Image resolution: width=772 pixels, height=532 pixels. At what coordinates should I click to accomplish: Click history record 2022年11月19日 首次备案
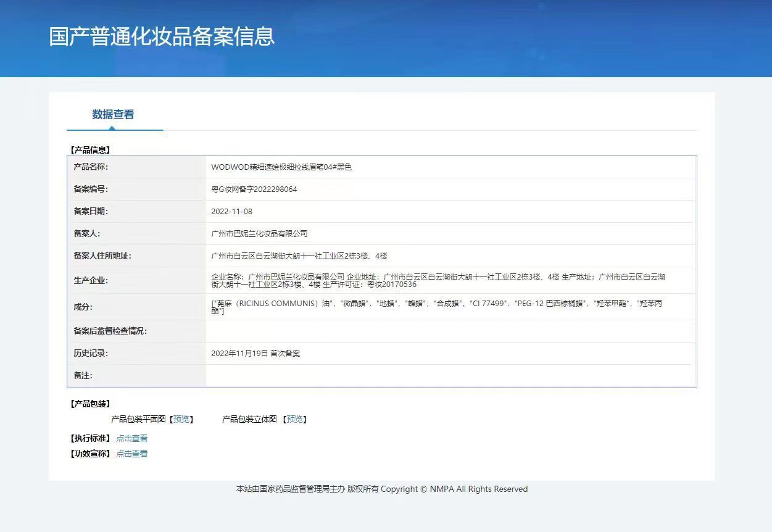(x=255, y=354)
